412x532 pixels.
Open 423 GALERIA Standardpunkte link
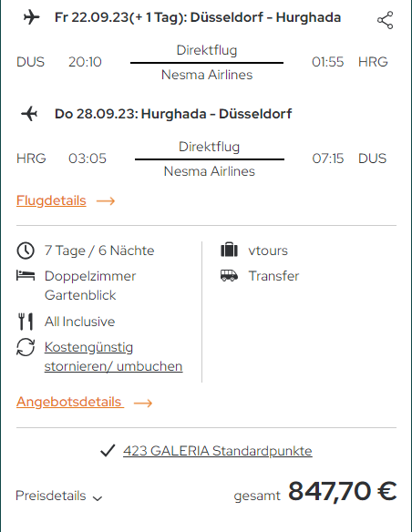click(x=218, y=451)
